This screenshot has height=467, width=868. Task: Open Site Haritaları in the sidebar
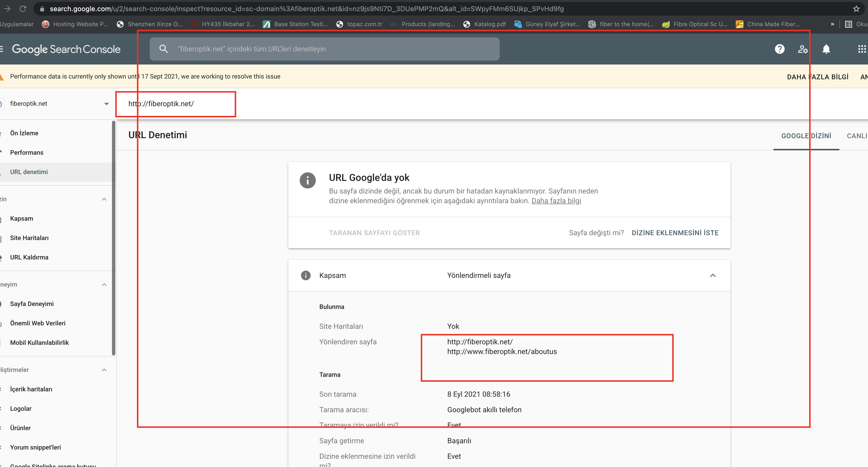pos(29,238)
